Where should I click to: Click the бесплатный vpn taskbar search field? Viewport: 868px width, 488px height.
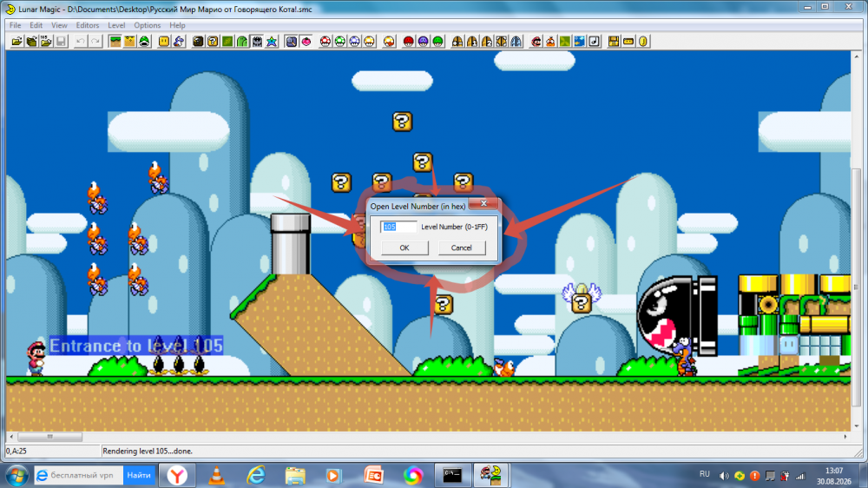tap(79, 475)
